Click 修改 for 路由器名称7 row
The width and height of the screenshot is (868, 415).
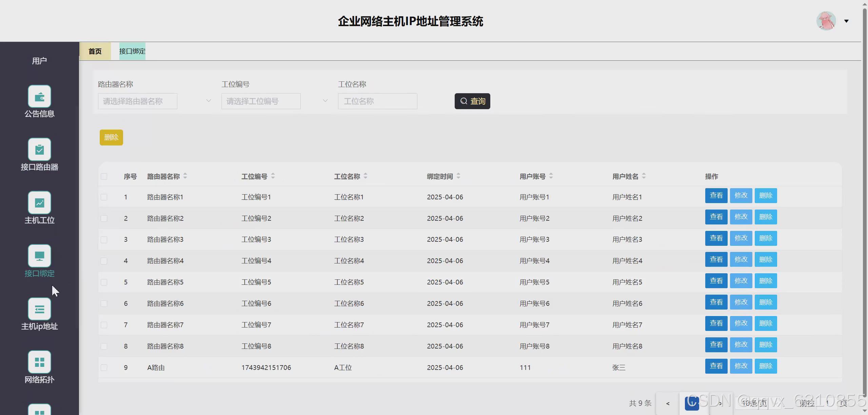tap(741, 323)
